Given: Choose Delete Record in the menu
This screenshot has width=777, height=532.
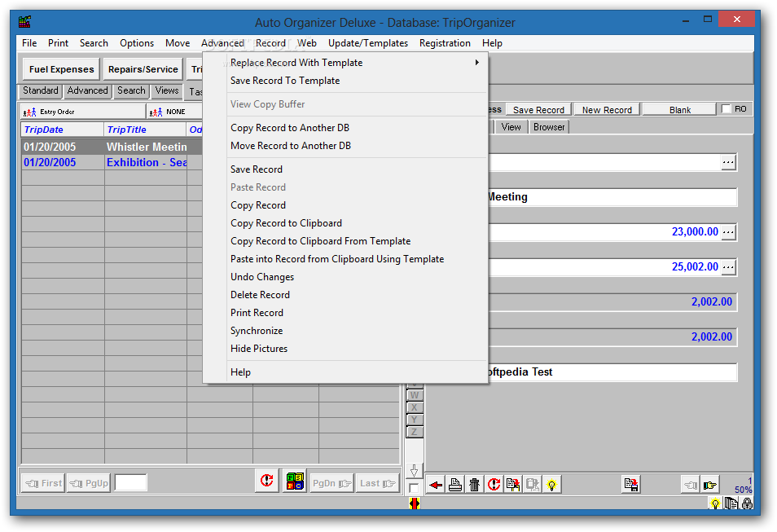Looking at the screenshot, I should [260, 295].
